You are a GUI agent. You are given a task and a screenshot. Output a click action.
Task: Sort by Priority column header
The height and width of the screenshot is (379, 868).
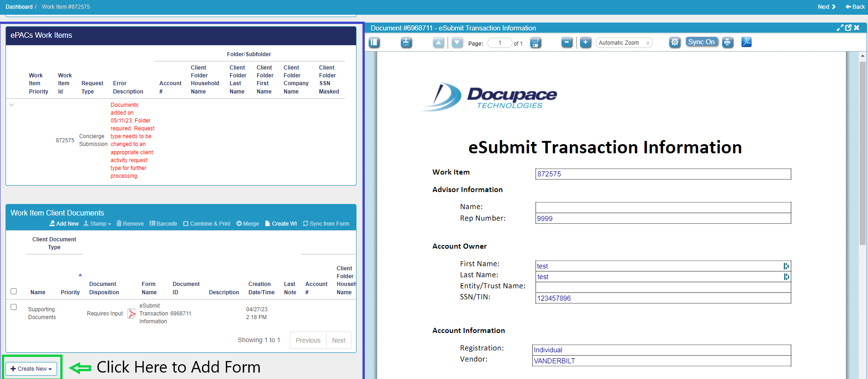coord(70,292)
